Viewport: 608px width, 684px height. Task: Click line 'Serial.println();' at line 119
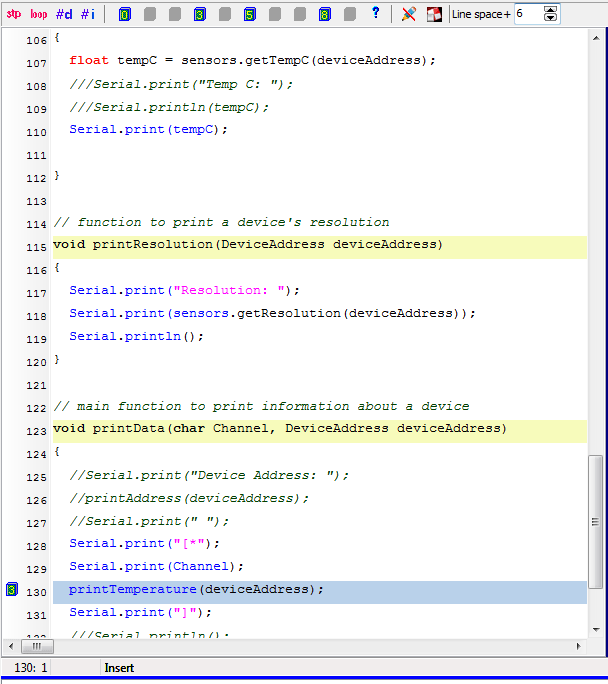click(136, 336)
